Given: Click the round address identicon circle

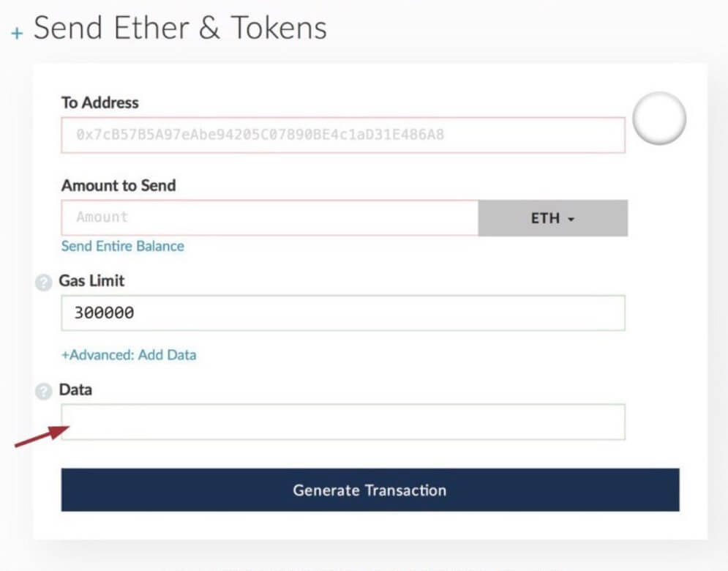Looking at the screenshot, I should coord(658,118).
